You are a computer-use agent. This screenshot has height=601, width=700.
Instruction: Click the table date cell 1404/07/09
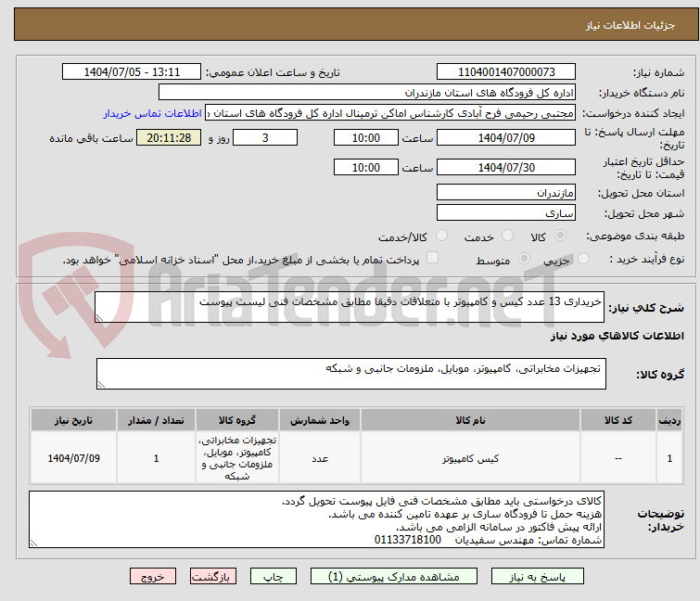(73, 458)
